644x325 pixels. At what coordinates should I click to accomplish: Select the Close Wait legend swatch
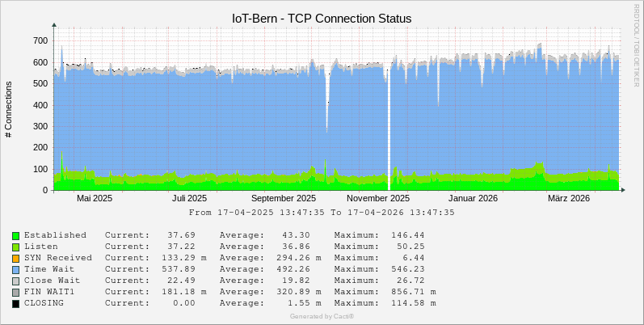pyautogui.click(x=15, y=281)
